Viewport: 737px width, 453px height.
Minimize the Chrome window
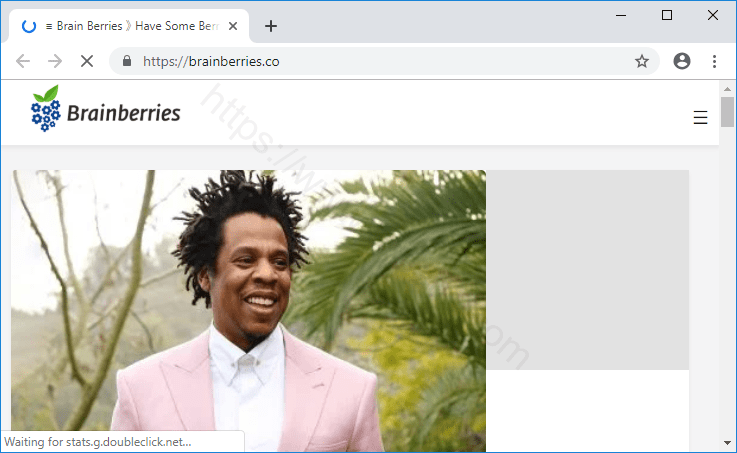point(621,15)
